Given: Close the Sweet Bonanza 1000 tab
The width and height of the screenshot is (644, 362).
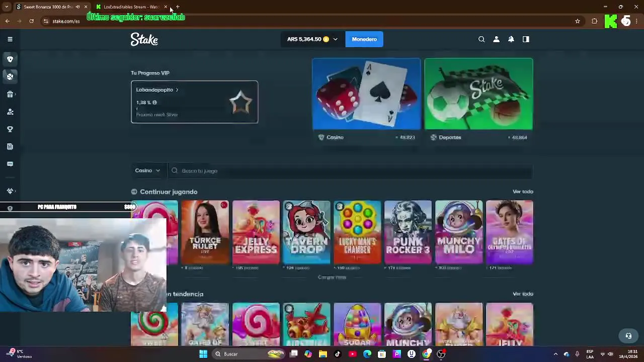Looking at the screenshot, I should [86, 7].
